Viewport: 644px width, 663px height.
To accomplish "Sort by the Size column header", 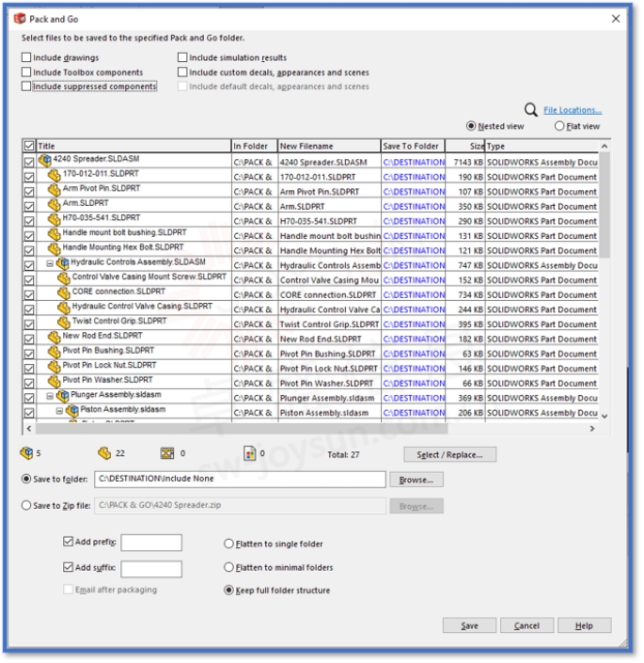I will (x=465, y=147).
